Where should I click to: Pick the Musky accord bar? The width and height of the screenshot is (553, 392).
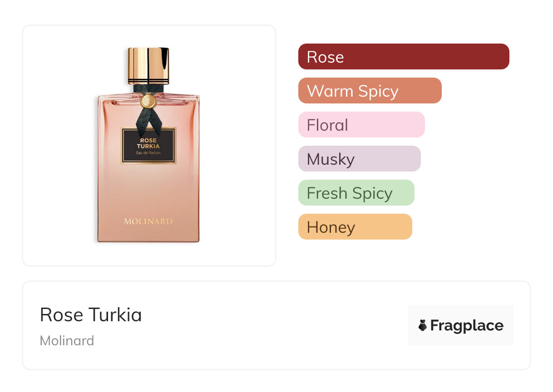360,159
